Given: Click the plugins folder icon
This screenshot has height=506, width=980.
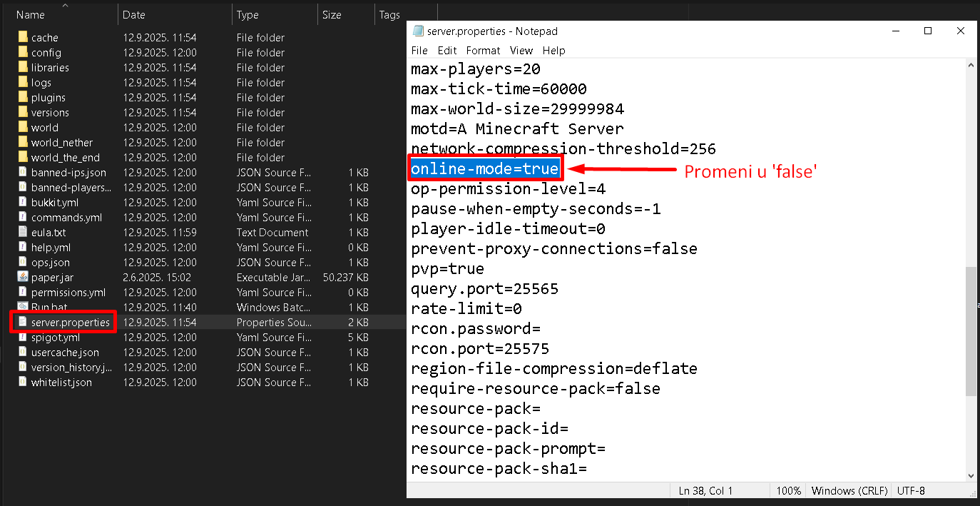Looking at the screenshot, I should tap(22, 97).
